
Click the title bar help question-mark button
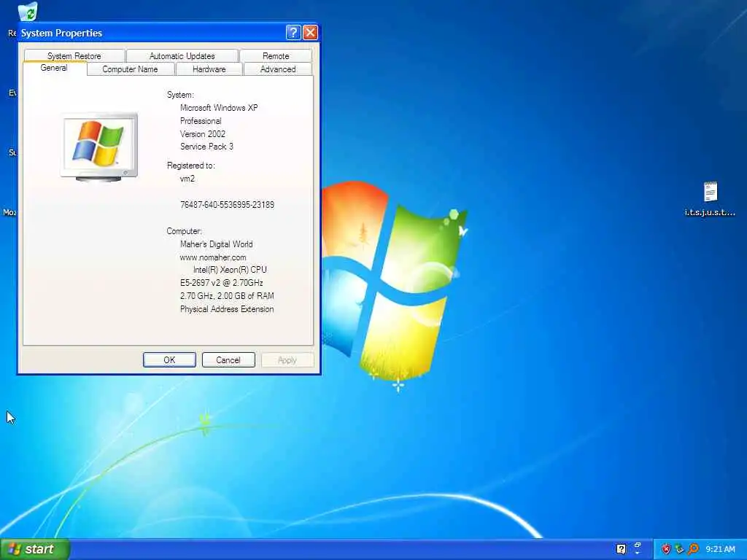tap(293, 32)
